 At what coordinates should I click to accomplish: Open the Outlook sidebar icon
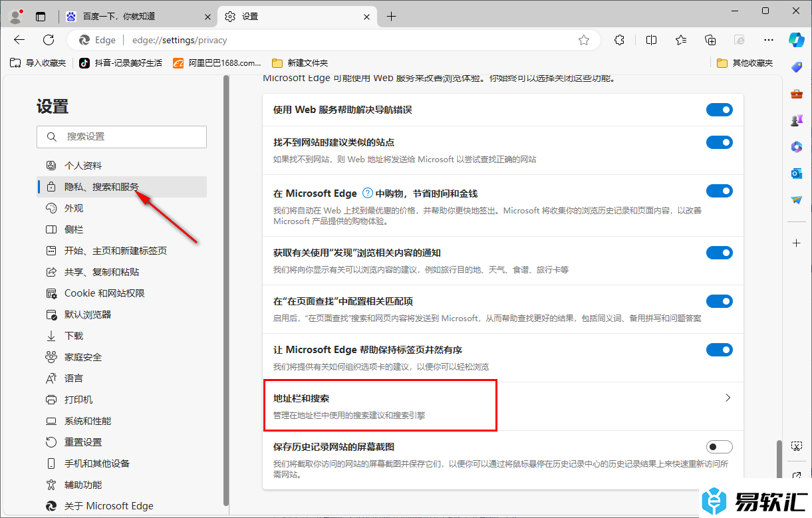tap(797, 173)
